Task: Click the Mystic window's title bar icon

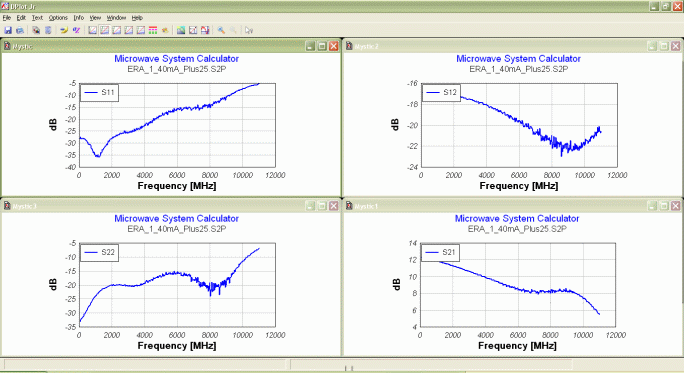Action: coord(7,46)
